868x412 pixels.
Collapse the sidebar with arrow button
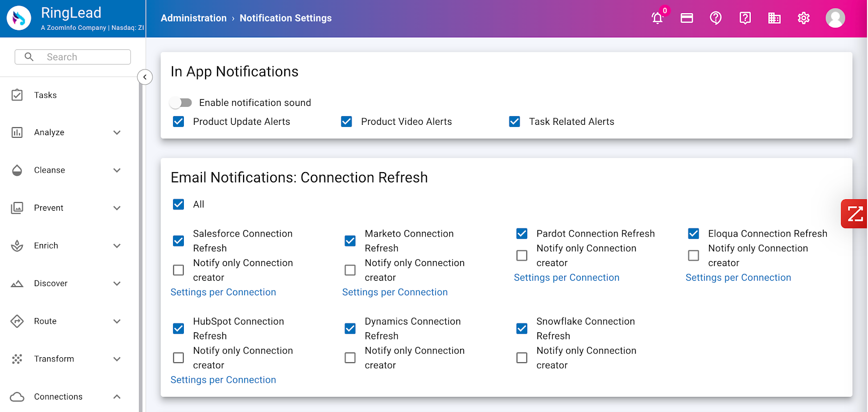145,77
